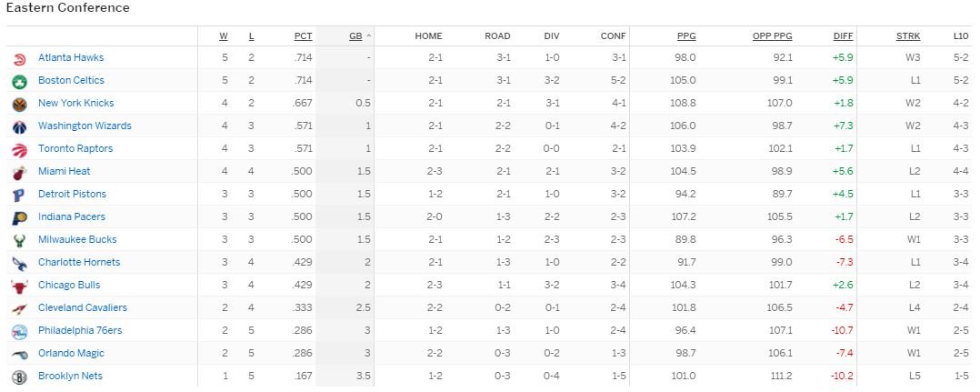Viewport: 980px width, 392px height.
Task: Click the Detroit Pistons logo icon
Action: pos(20,195)
